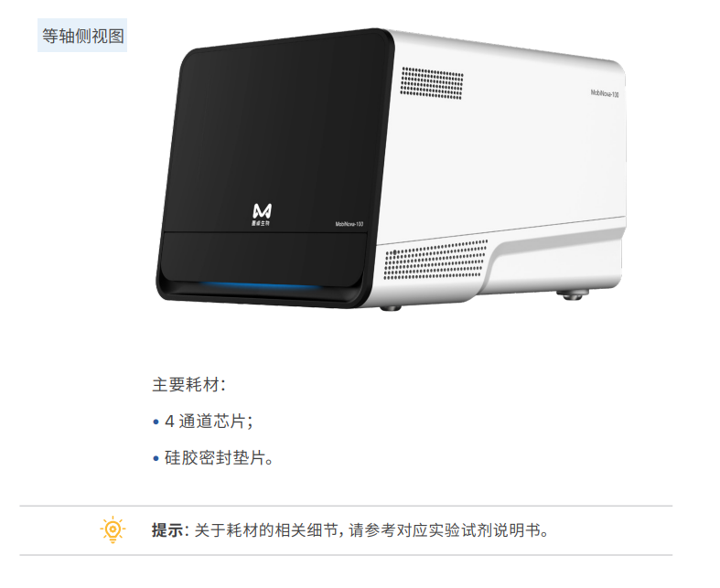
Task: Click the lower ventilation grille on device
Action: tap(435, 260)
